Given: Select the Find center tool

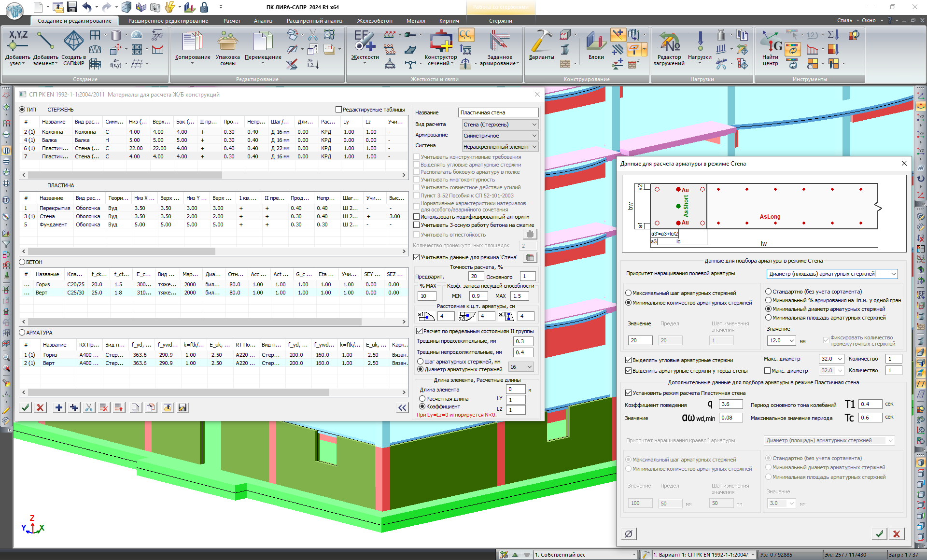Looking at the screenshot, I should click(x=770, y=42).
